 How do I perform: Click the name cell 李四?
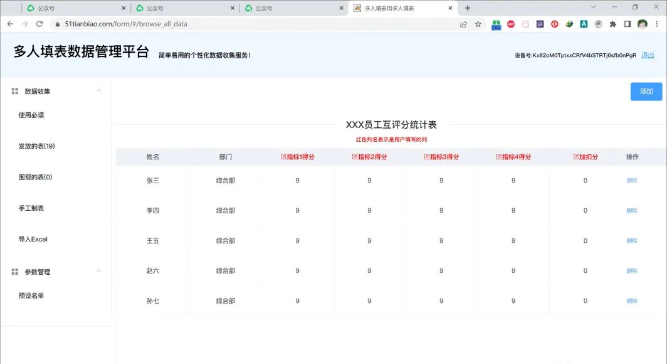(x=153, y=210)
